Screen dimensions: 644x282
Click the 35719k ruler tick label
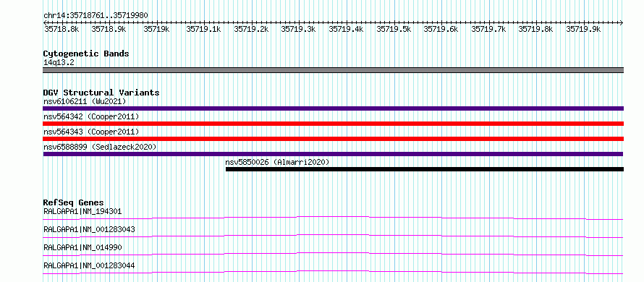[x=156, y=29]
